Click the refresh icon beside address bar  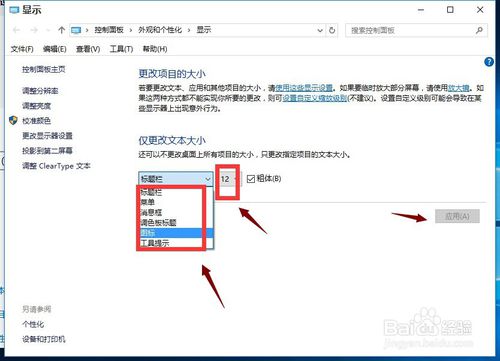coord(332,30)
